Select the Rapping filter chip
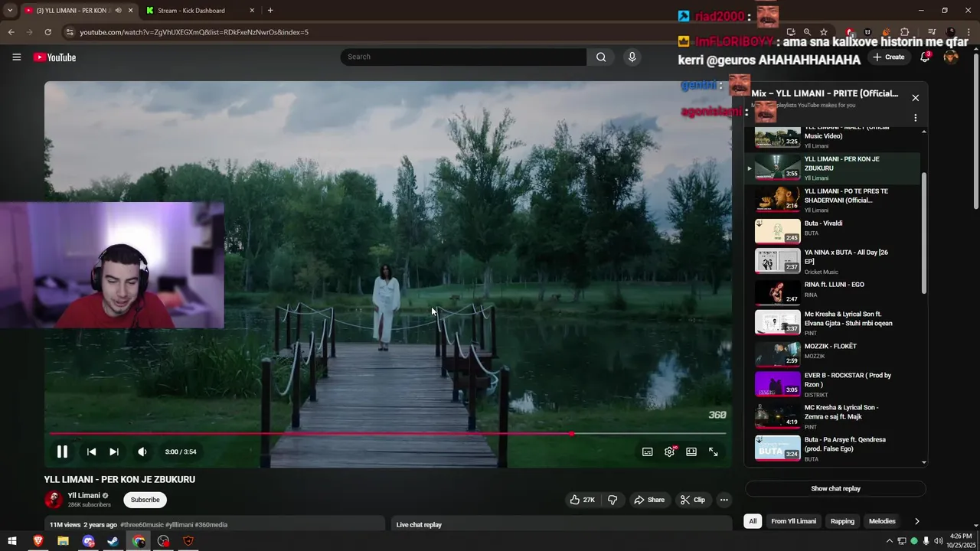The image size is (980, 551). click(x=842, y=521)
